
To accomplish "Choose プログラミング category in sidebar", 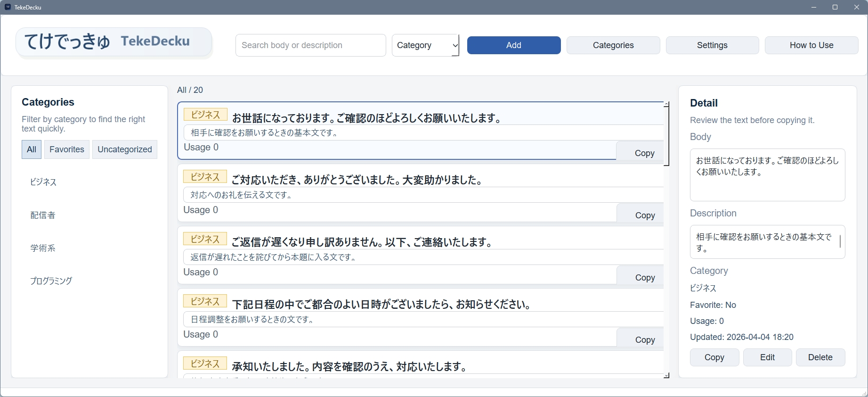I will (51, 281).
